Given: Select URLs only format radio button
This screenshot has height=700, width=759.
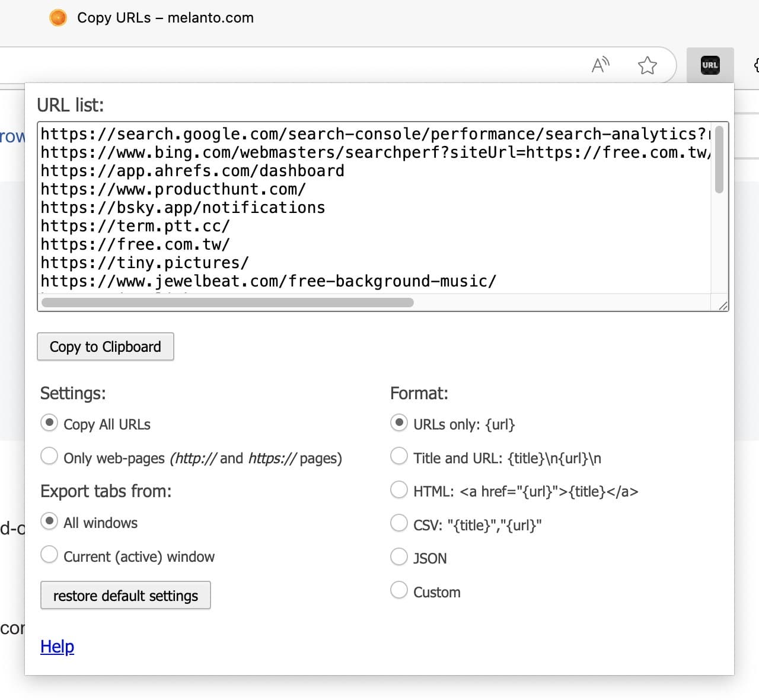Looking at the screenshot, I should point(399,423).
